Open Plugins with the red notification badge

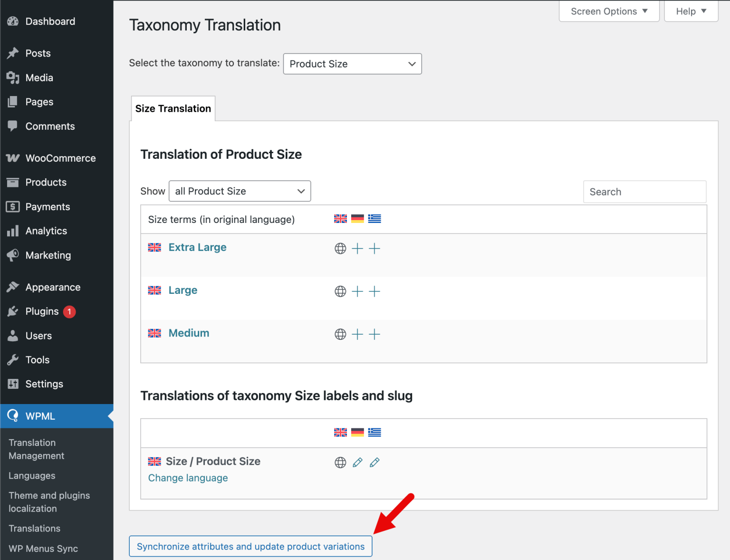(x=42, y=311)
